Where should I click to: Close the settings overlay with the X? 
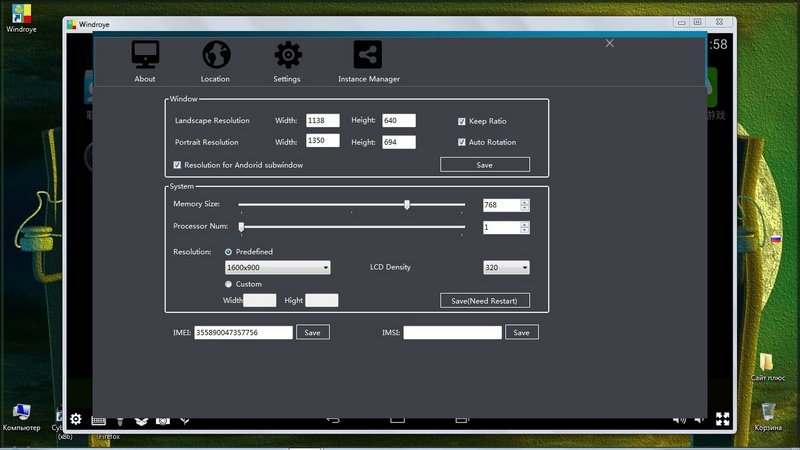pyautogui.click(x=610, y=43)
